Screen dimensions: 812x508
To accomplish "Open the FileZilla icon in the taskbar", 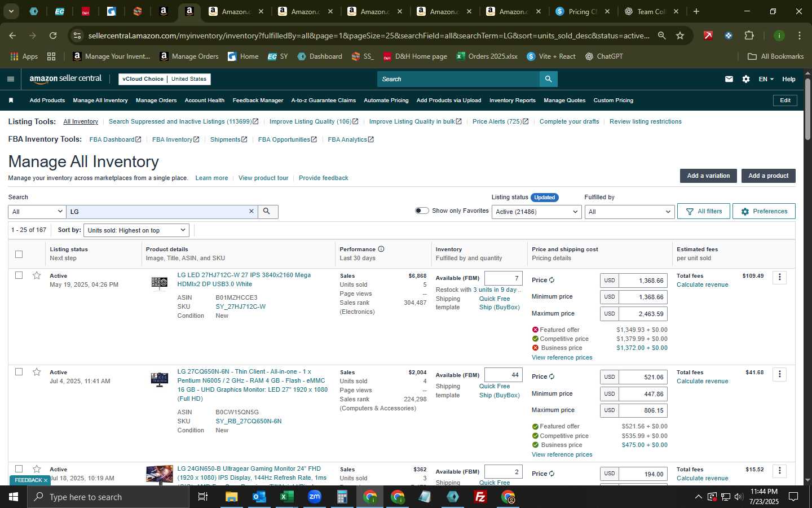I will (x=480, y=497).
